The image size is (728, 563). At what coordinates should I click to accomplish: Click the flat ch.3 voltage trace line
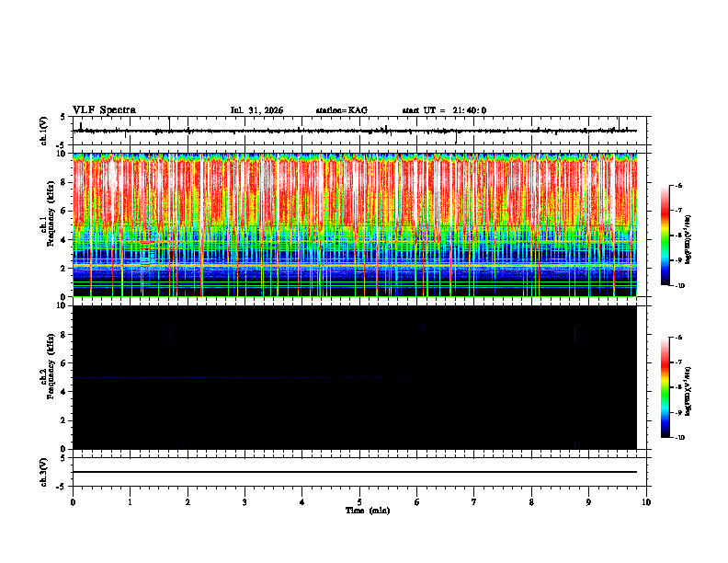click(x=355, y=472)
